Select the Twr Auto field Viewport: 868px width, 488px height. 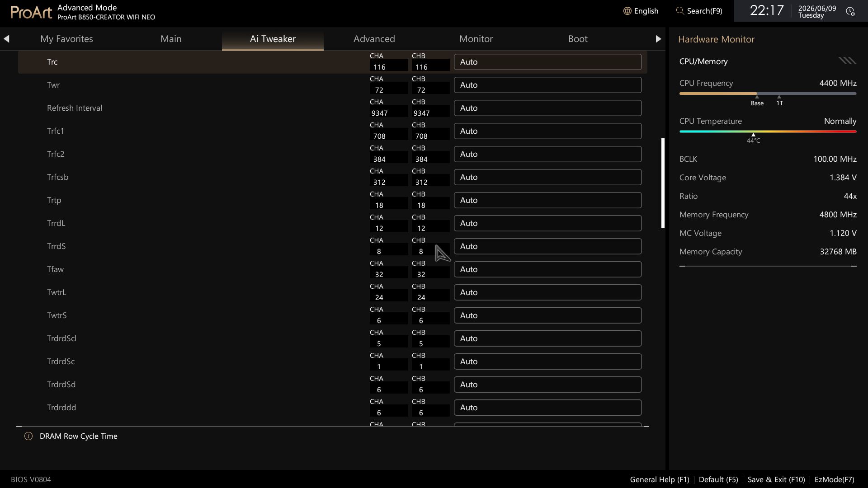click(547, 85)
